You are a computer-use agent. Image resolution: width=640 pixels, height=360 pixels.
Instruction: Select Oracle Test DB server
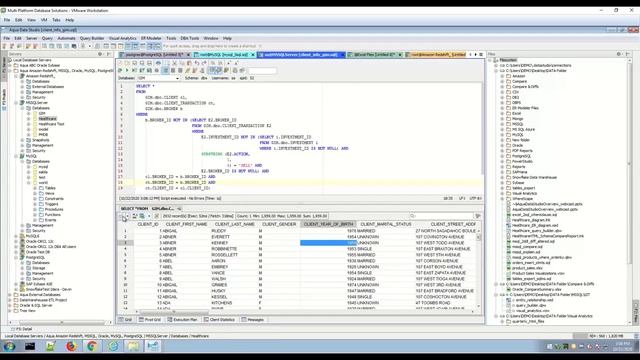click(x=38, y=252)
